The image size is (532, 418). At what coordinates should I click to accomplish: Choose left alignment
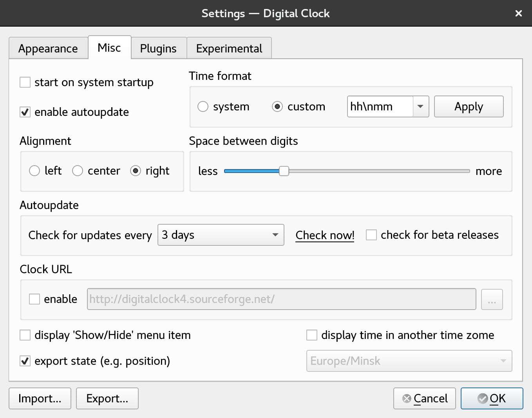(34, 171)
